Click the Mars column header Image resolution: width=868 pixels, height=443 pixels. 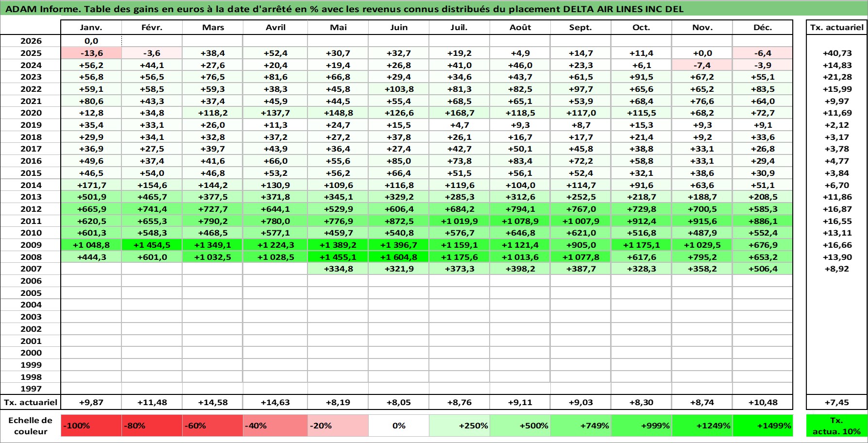click(x=213, y=28)
